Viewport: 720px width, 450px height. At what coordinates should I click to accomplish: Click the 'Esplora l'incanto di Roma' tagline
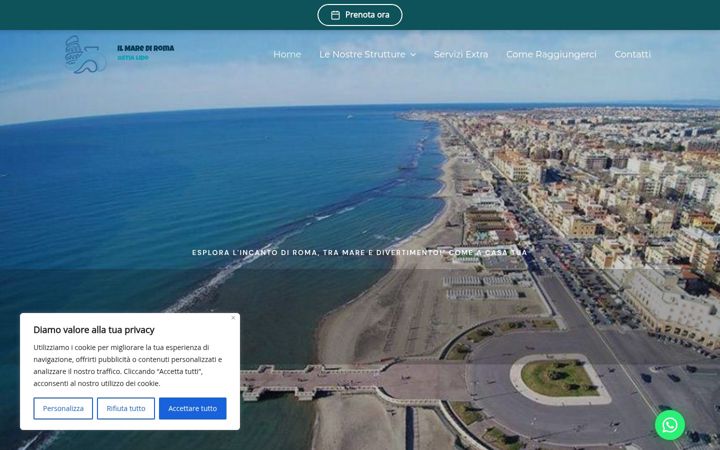coord(360,253)
